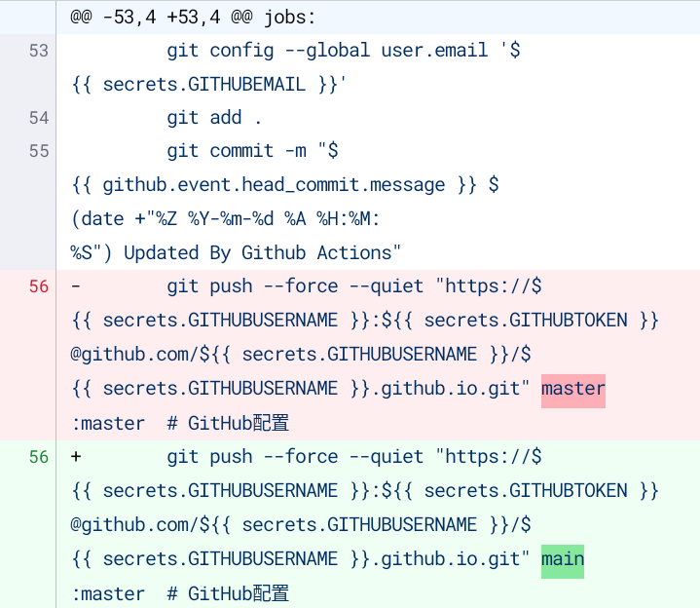Click ".github.io.git" in the removed line
The height and width of the screenshot is (608, 700).
coord(445,389)
